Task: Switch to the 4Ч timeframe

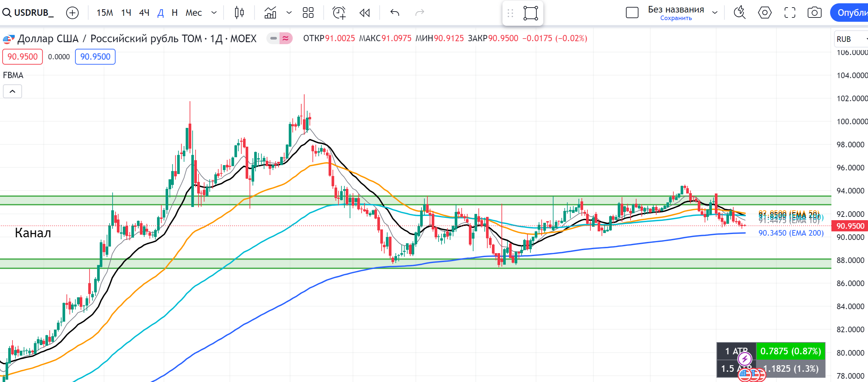Action: click(144, 13)
